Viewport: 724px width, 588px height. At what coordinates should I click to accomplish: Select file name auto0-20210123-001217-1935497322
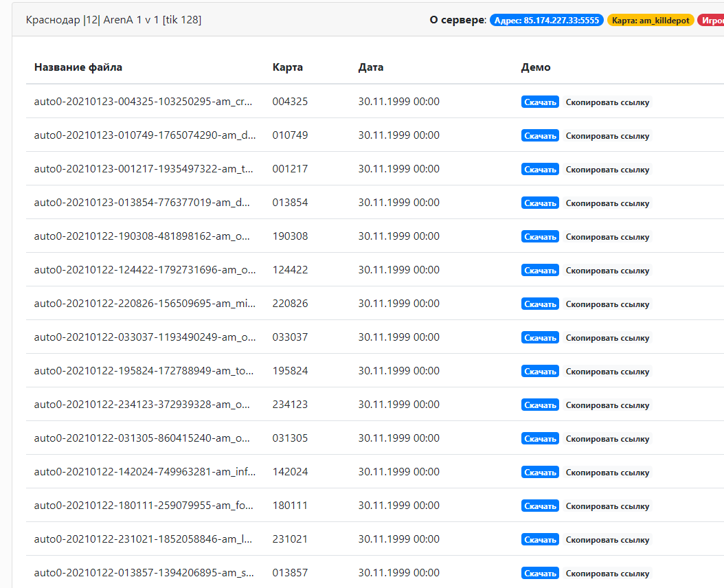coord(144,169)
